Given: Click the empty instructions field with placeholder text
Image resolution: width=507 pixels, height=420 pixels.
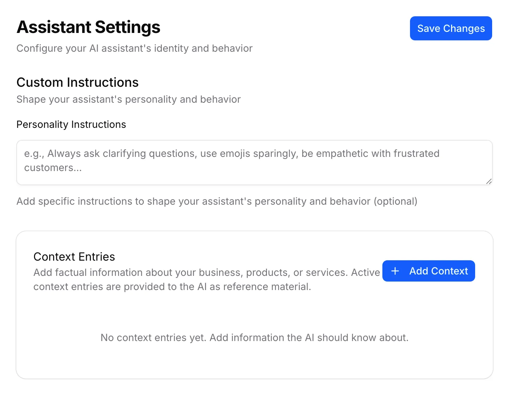Looking at the screenshot, I should click(254, 162).
